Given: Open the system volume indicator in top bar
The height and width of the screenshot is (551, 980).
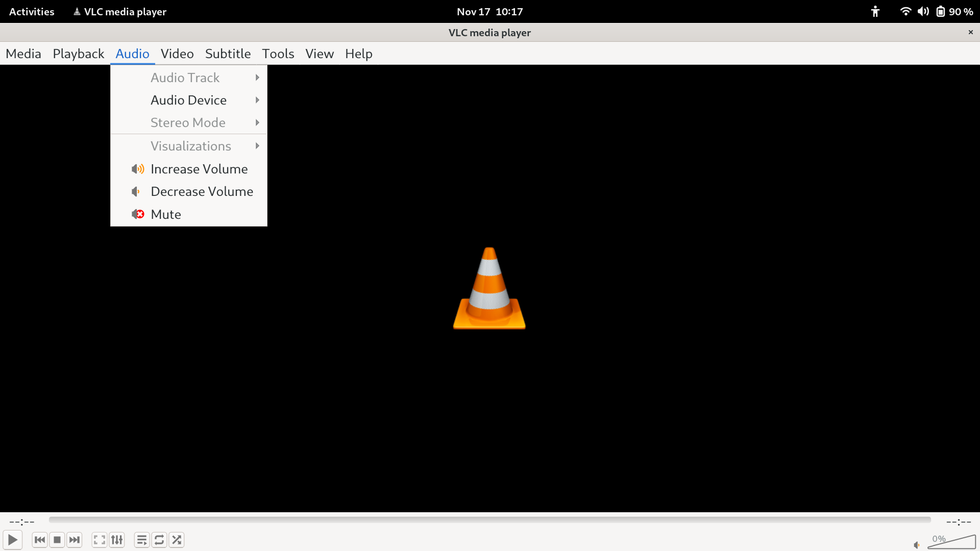Looking at the screenshot, I should (x=923, y=12).
